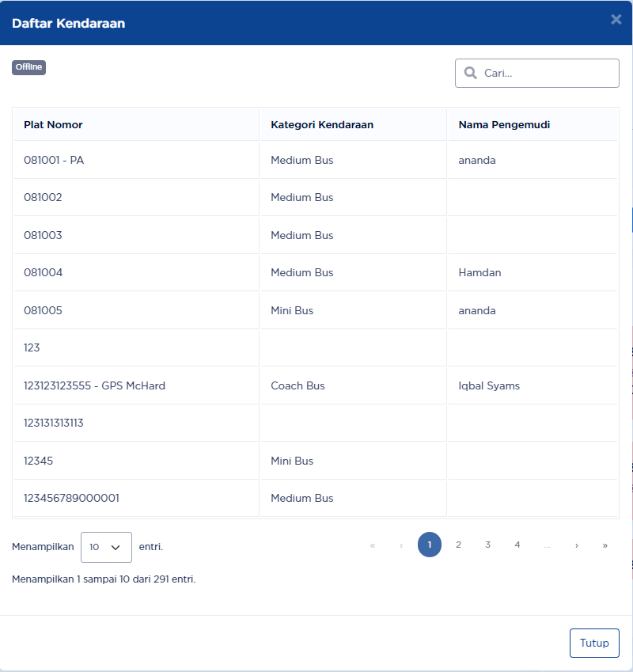Click "Menampilkan 1 sampai 10 dari 291 entri" text
Image resolution: width=633 pixels, height=672 pixels.
click(104, 579)
